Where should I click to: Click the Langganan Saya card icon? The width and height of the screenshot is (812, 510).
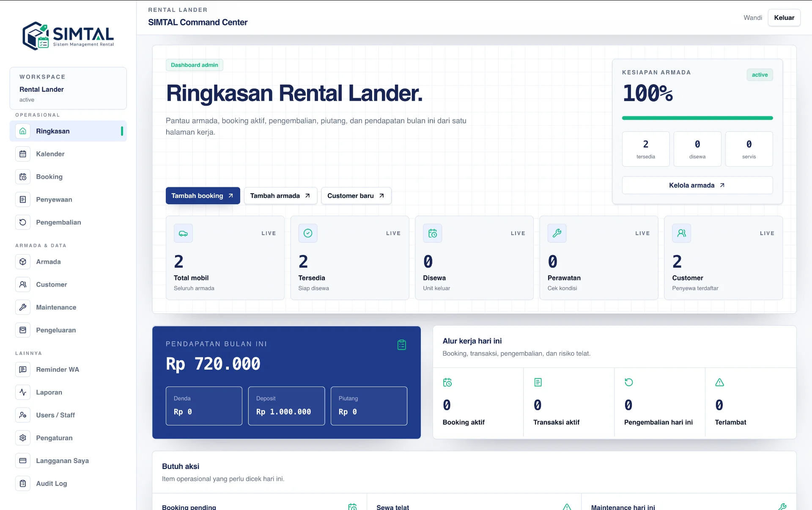[x=23, y=461]
